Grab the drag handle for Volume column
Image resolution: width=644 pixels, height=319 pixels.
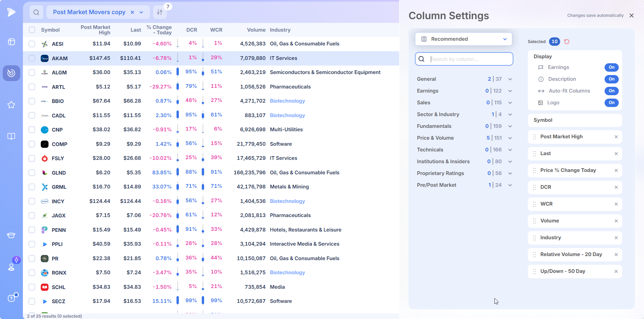point(535,221)
